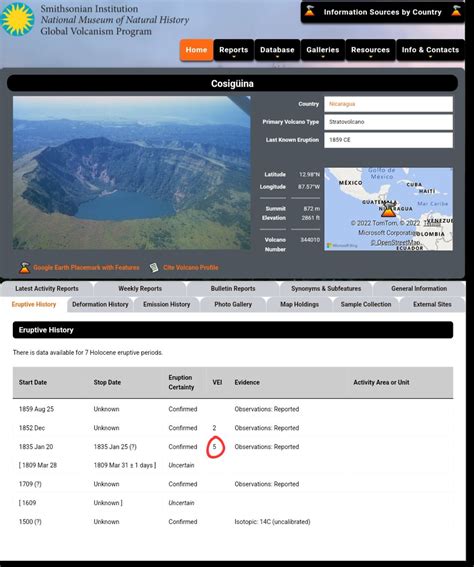Screen dimensions: 474x567
Task: Switch to Weekly Reports tab
Action: click(x=140, y=289)
